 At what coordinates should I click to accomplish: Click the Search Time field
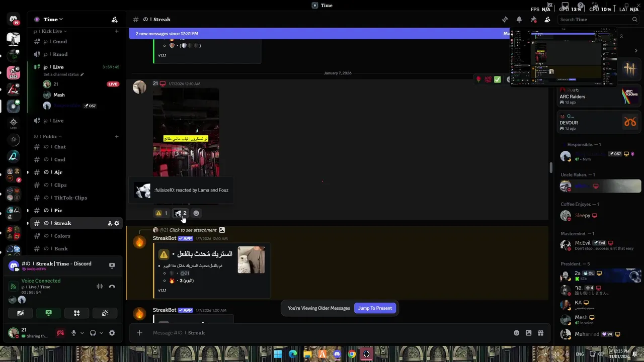point(598,20)
